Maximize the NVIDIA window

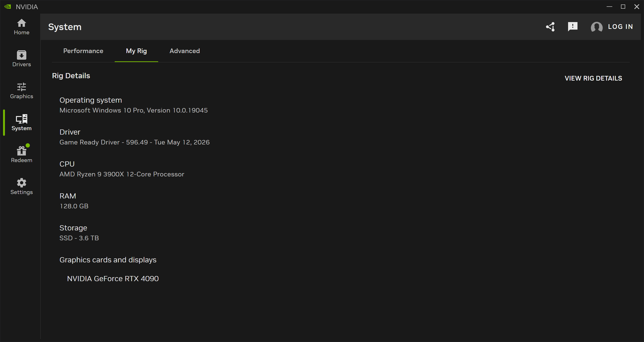pyautogui.click(x=623, y=7)
